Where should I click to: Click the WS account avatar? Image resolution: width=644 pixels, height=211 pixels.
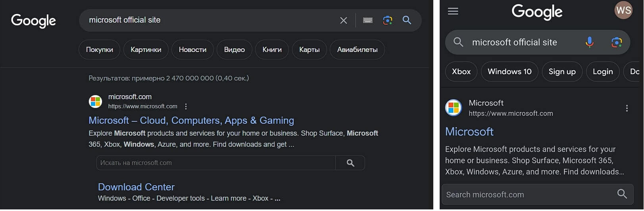click(623, 10)
